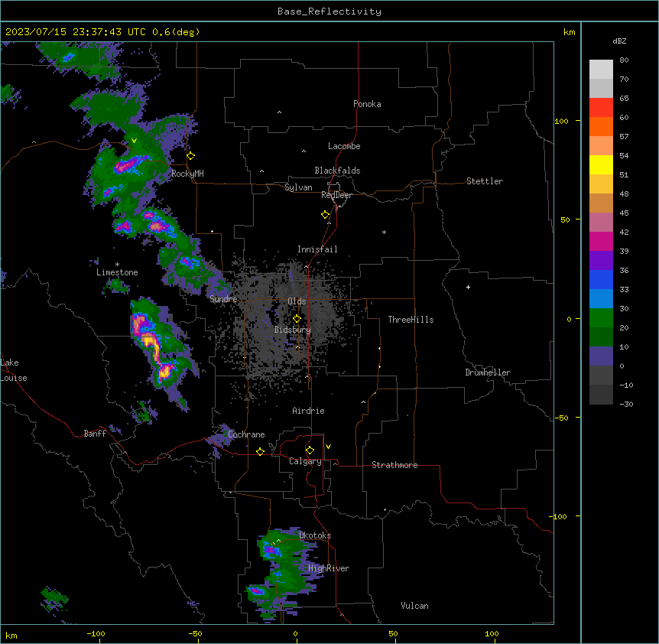Select the yellow diamond between Olds and Didsbury
Screen dimensions: 659x644
(297, 319)
